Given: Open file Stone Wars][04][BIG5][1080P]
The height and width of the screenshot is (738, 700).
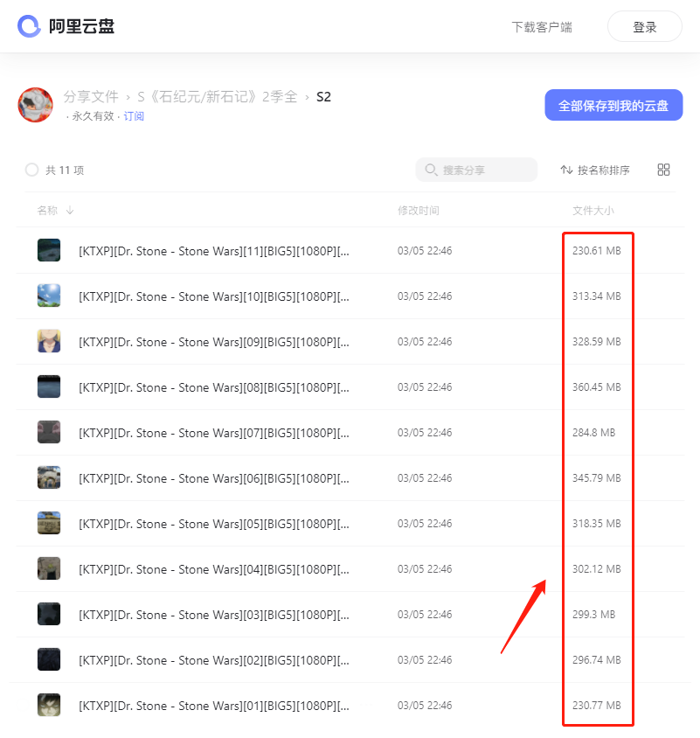Looking at the screenshot, I should 214,569.
